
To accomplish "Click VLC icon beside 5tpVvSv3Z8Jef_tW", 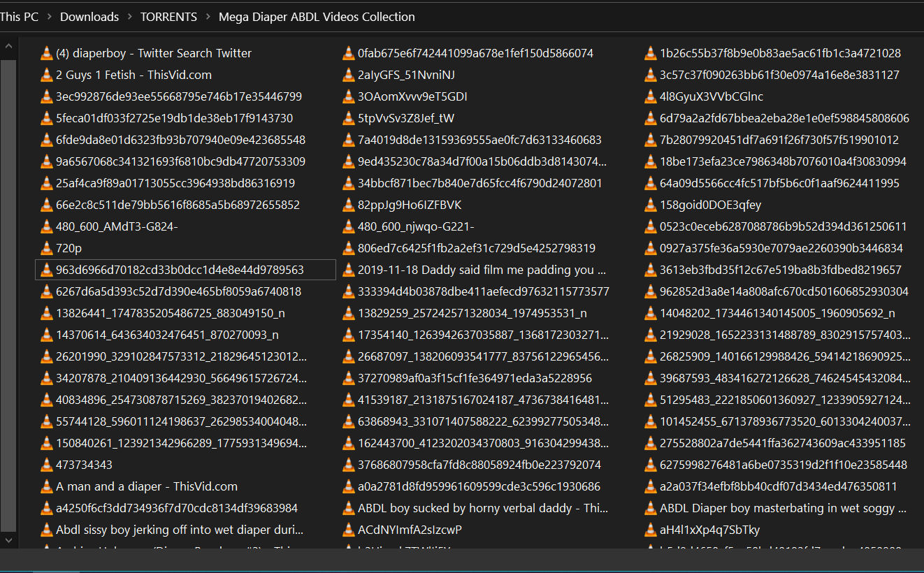I will pos(349,118).
